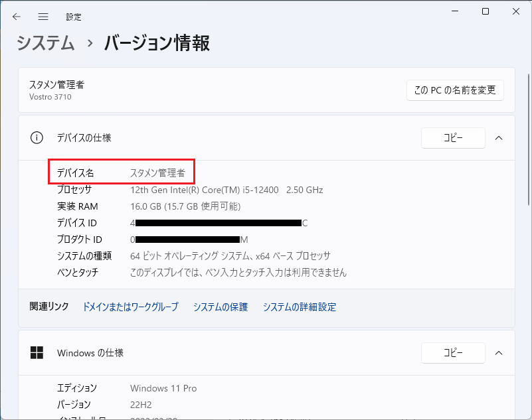This screenshot has width=532, height=420.
Task: Click the 64 ビット system type value
Action: click(230, 256)
